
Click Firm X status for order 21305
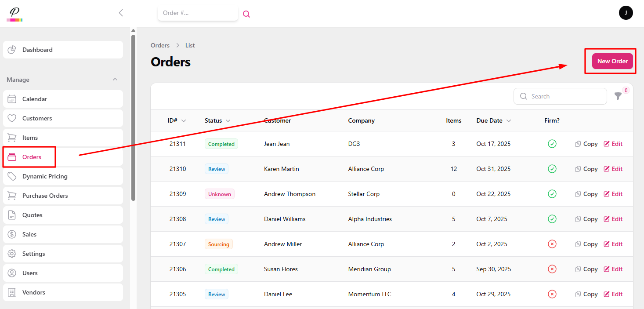[552, 294]
